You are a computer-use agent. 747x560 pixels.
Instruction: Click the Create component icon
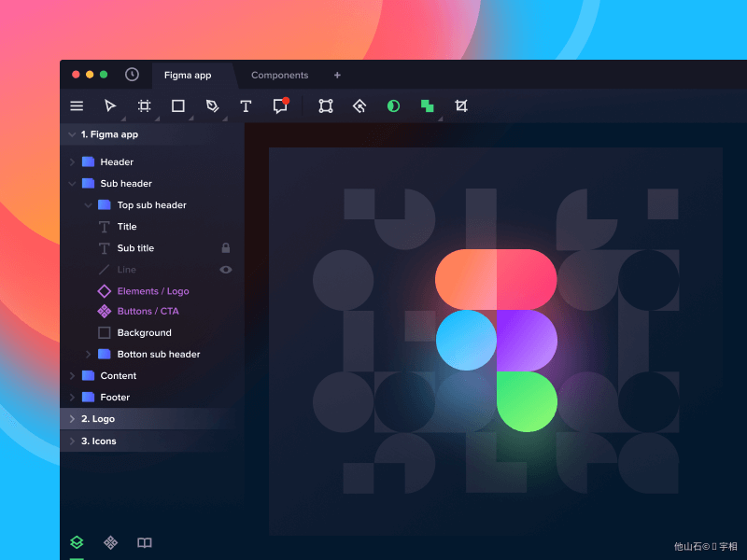pyautogui.click(x=359, y=105)
